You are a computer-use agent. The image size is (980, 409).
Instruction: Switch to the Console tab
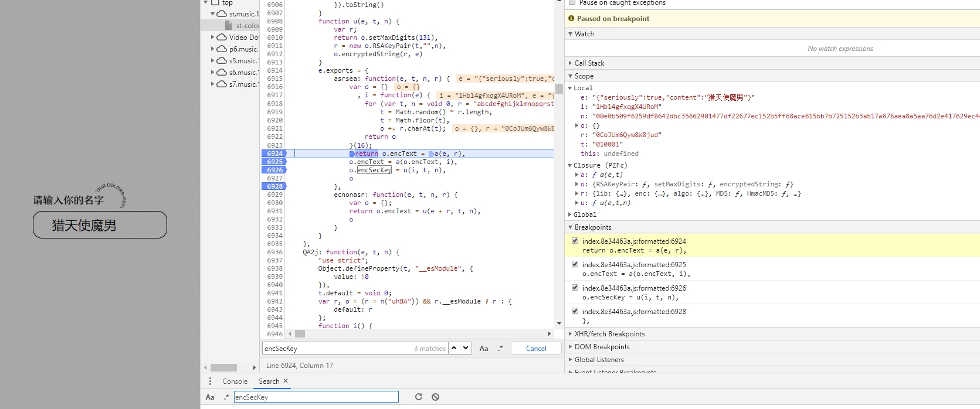coord(235,381)
